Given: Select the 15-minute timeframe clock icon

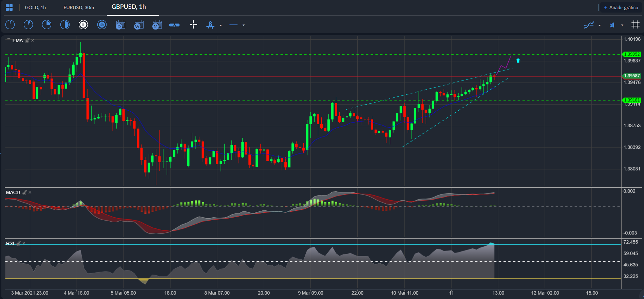Looking at the screenshot, I should (x=47, y=25).
